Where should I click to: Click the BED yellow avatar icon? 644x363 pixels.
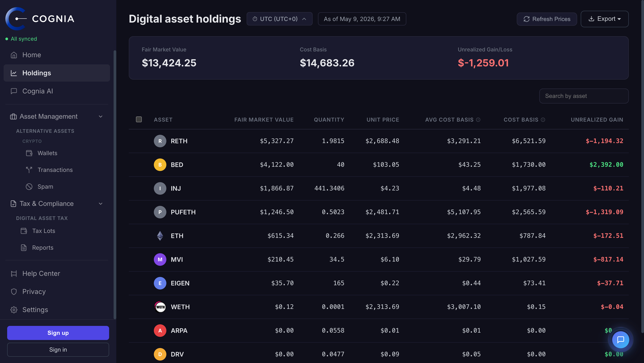coord(160,165)
